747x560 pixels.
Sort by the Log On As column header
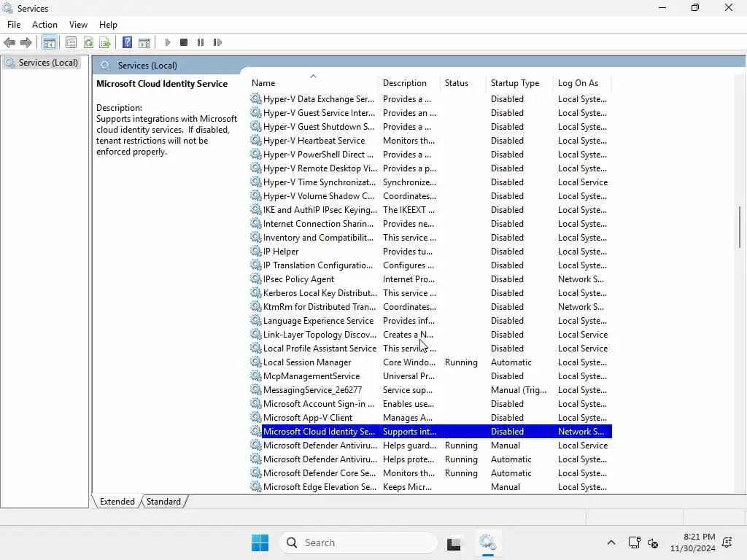coord(583,83)
